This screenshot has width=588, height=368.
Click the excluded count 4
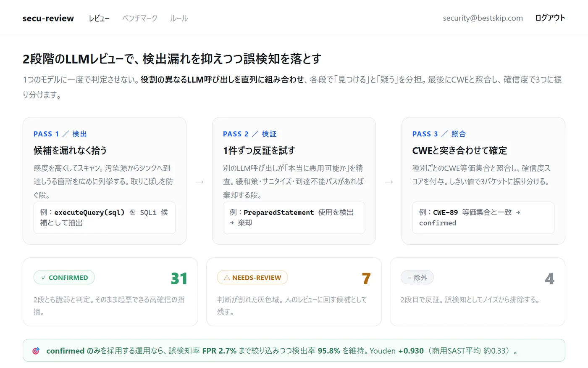click(550, 278)
